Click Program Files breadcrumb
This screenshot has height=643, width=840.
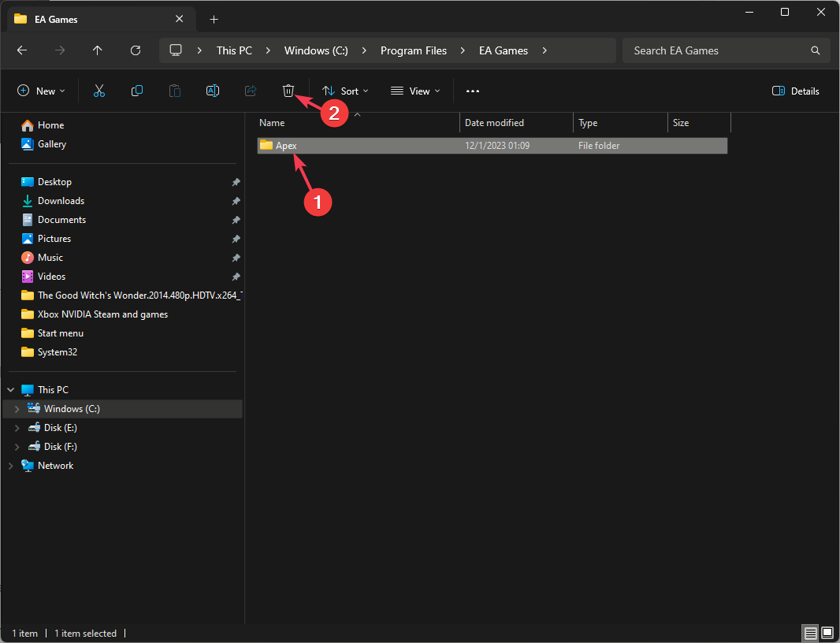click(x=414, y=50)
